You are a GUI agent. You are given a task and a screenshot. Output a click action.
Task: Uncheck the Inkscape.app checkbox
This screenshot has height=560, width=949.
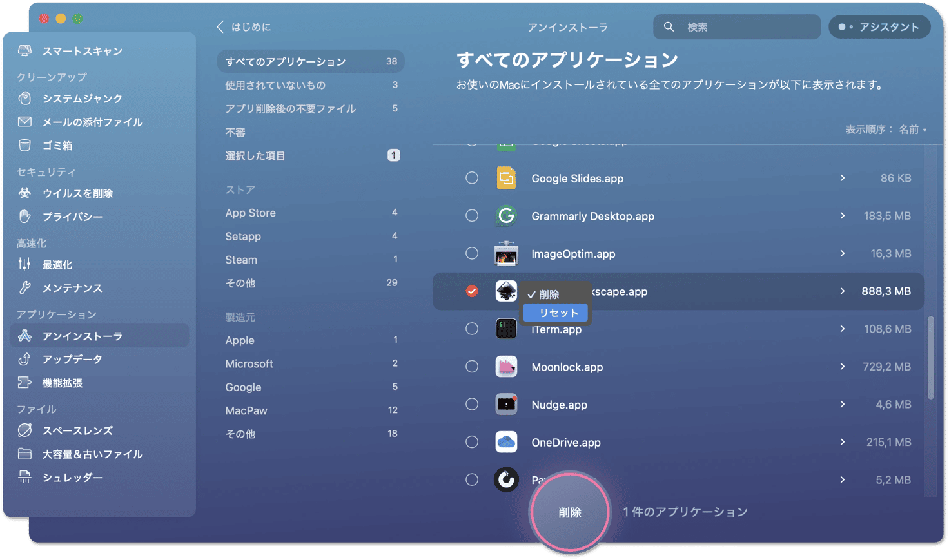tap(472, 291)
